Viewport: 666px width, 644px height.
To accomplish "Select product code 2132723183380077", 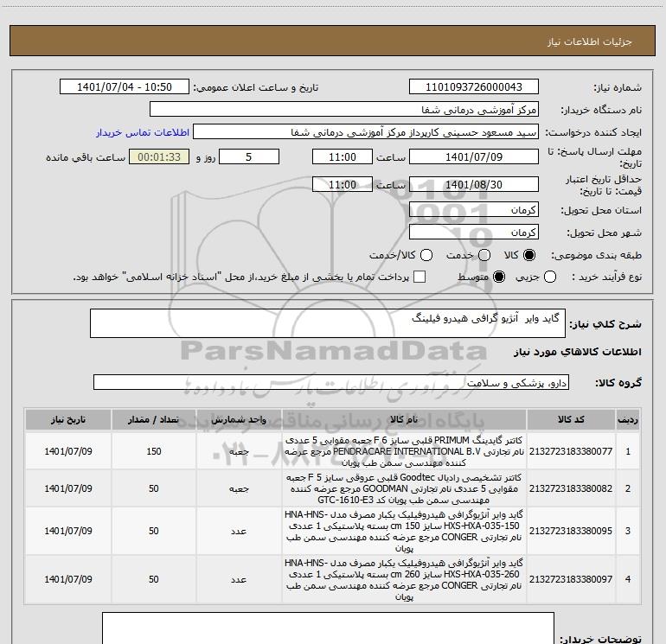I will click(571, 451).
